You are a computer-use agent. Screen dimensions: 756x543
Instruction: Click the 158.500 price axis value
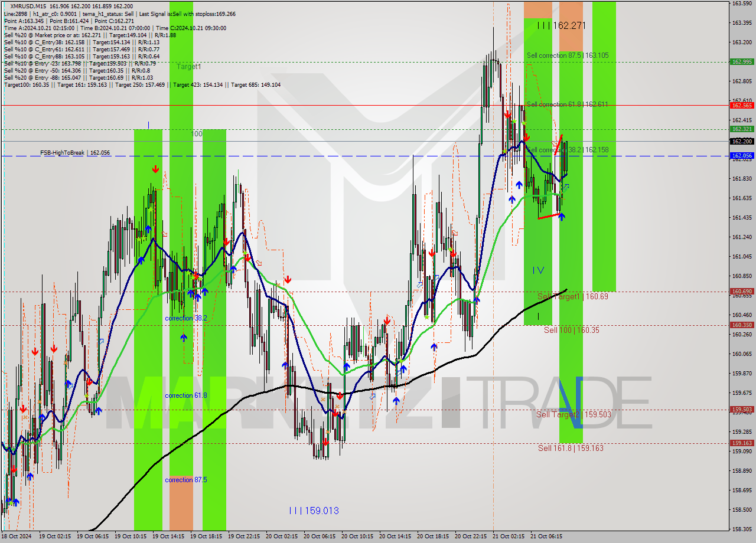[742, 509]
